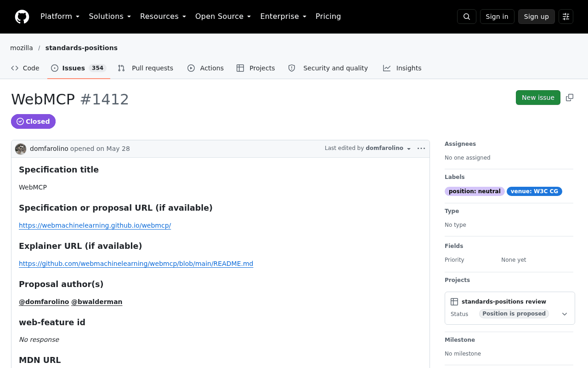Screen dimensions: 588x368
Task: Click the Closed status badge
Action: [33, 121]
